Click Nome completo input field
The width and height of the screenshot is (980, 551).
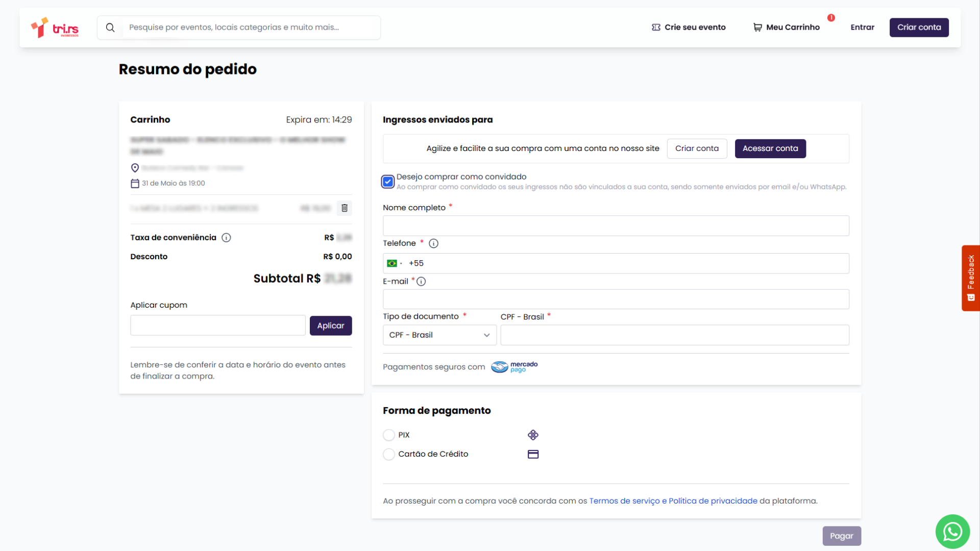(616, 226)
